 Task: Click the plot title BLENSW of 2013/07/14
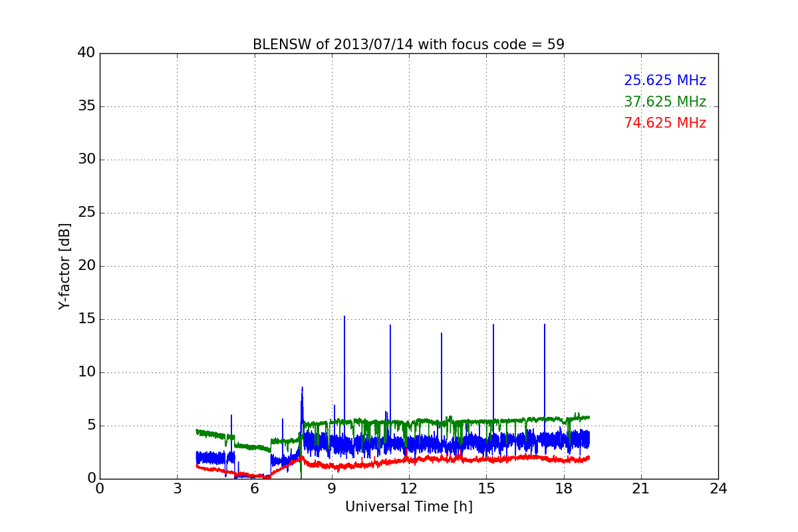pos(408,45)
